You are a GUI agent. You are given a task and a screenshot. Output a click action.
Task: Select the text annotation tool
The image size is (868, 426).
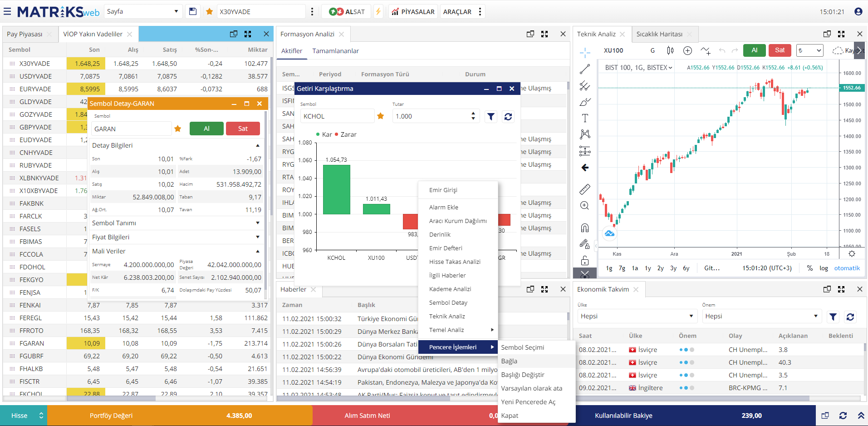coord(585,118)
